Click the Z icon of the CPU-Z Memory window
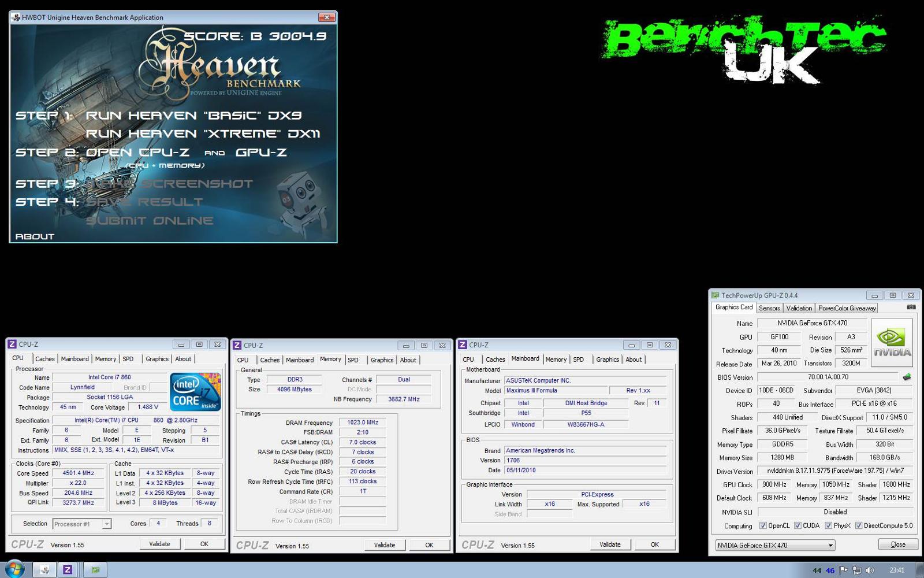Screen dimensions: 924x578 coord(237,345)
